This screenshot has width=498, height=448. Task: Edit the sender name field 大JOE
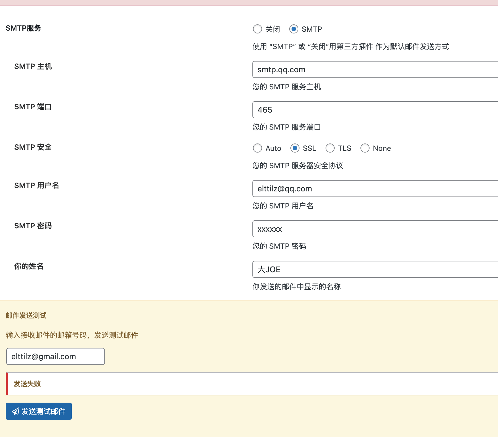click(374, 269)
